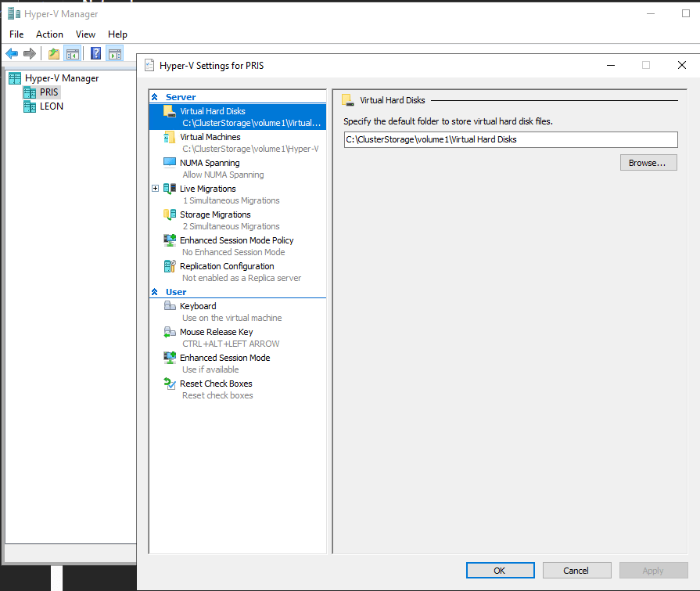700x591 pixels.
Task: Select the LEON server in the tree
Action: click(52, 106)
